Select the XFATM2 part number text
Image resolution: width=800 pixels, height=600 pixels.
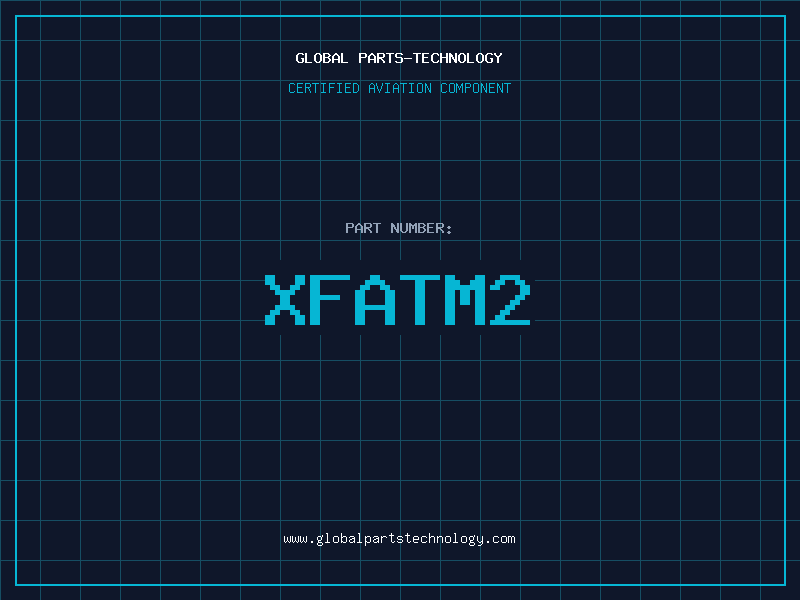click(x=398, y=300)
